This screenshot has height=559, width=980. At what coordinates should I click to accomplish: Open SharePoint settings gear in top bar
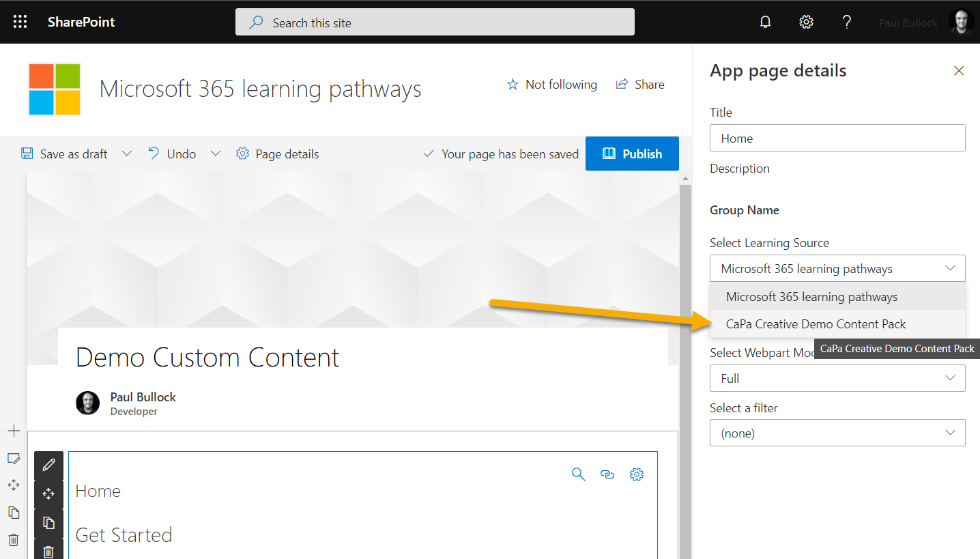806,21
